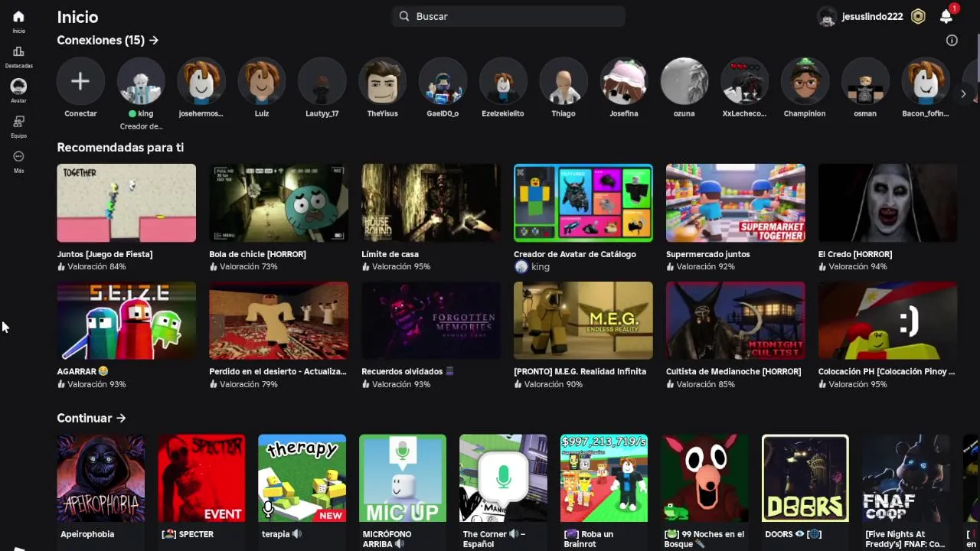Viewport: 980px width, 551px height.
Task: Open josehermos connection avatar
Action: coord(201,81)
